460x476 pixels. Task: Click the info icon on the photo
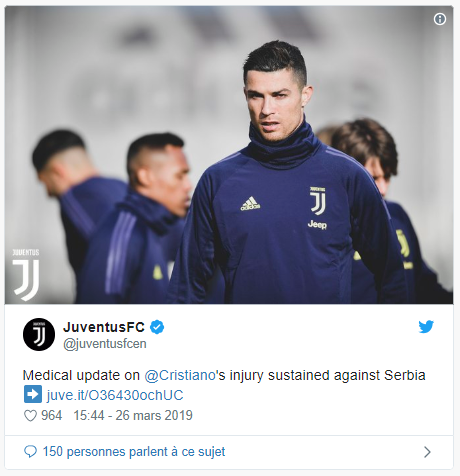point(440,19)
